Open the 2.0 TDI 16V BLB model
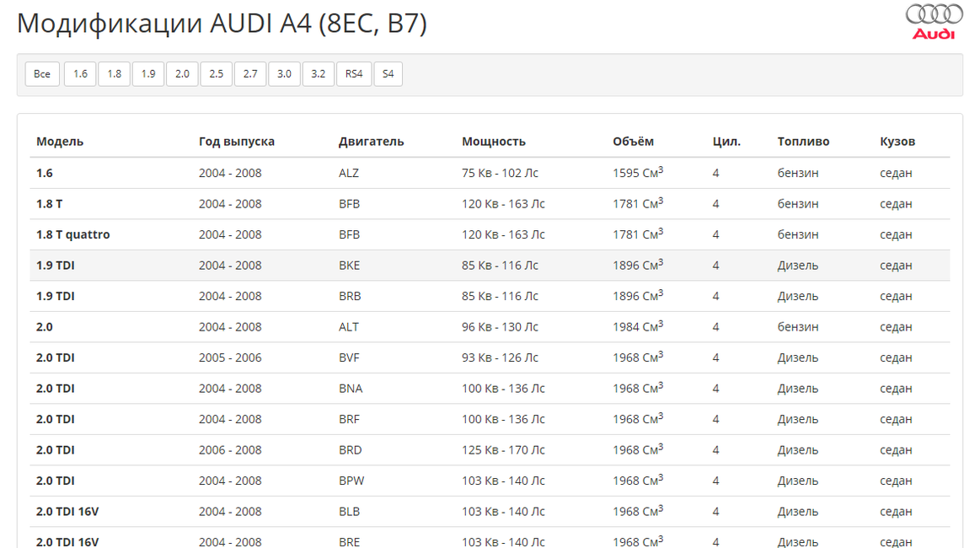Image resolution: width=980 pixels, height=548 pixels. pos(67,512)
